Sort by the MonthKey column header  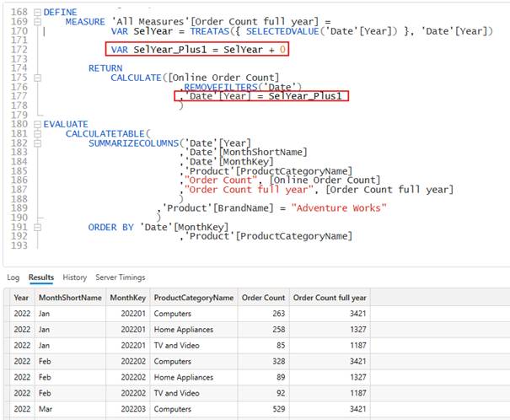coord(128,298)
